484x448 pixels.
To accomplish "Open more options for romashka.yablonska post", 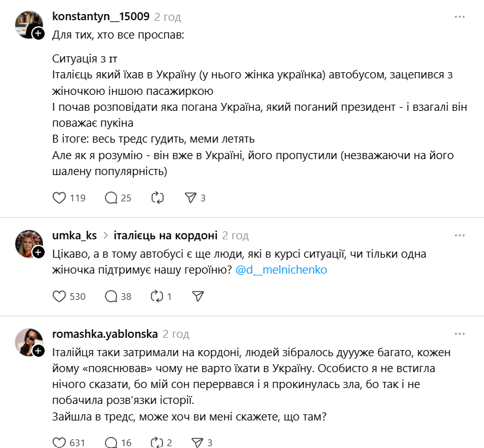I will point(459,334).
